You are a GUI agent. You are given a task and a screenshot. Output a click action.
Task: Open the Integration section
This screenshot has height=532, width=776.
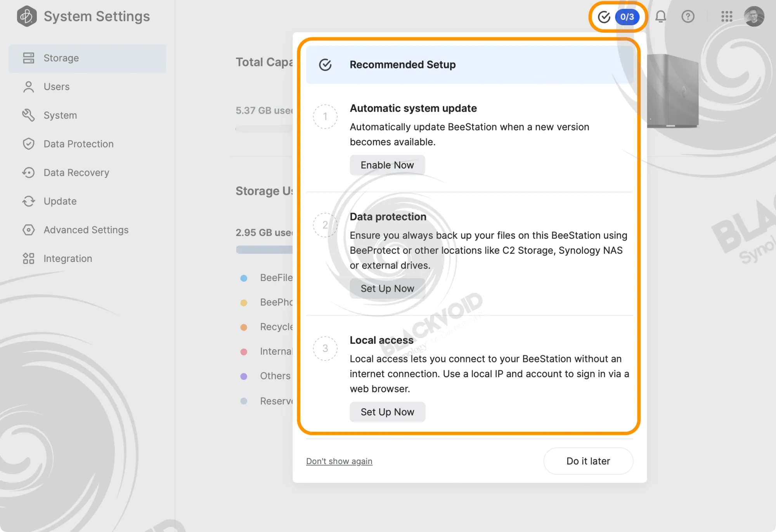pyautogui.click(x=87, y=258)
